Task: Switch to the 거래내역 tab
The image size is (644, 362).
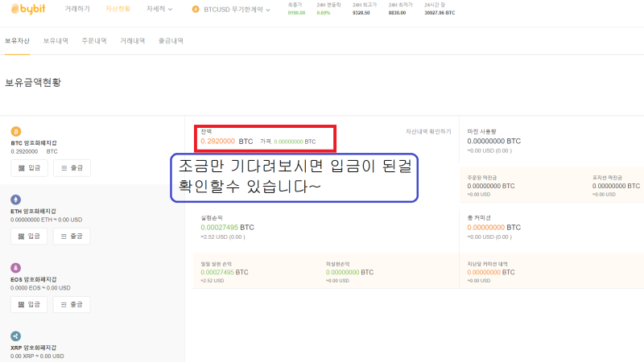Action: (133, 41)
